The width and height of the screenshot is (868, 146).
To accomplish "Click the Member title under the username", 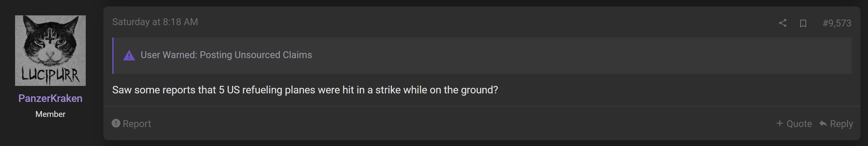I will point(50,114).
